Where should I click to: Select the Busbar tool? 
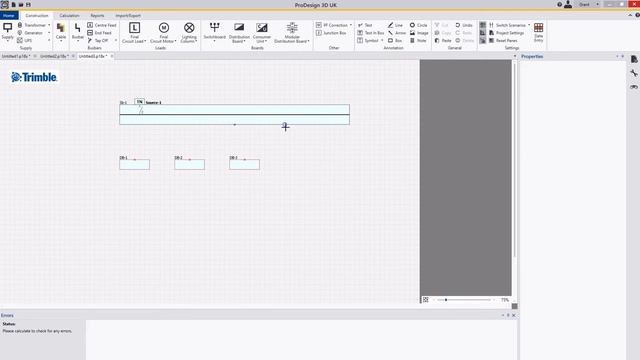pyautogui.click(x=78, y=32)
